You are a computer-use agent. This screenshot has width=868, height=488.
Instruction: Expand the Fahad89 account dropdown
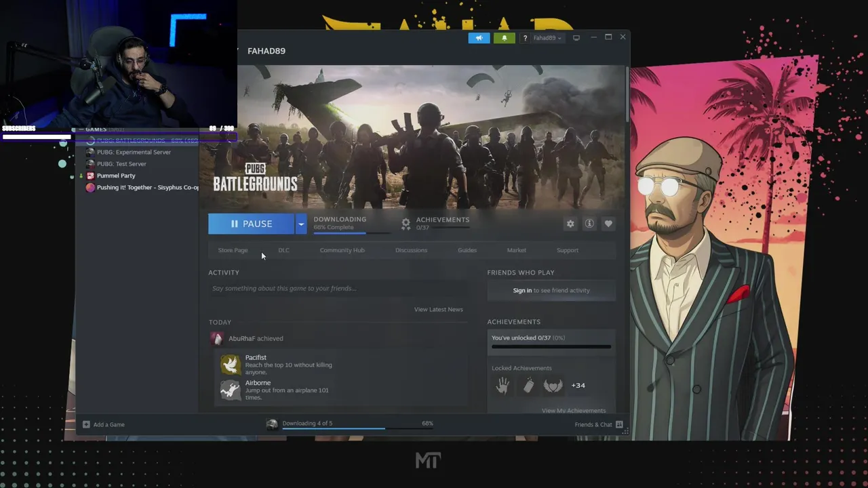pos(547,38)
